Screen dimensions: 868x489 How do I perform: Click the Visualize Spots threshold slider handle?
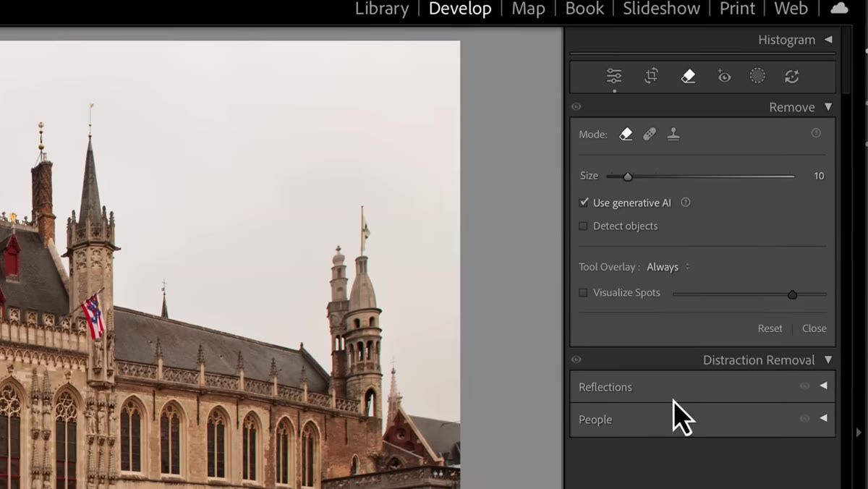(x=792, y=294)
